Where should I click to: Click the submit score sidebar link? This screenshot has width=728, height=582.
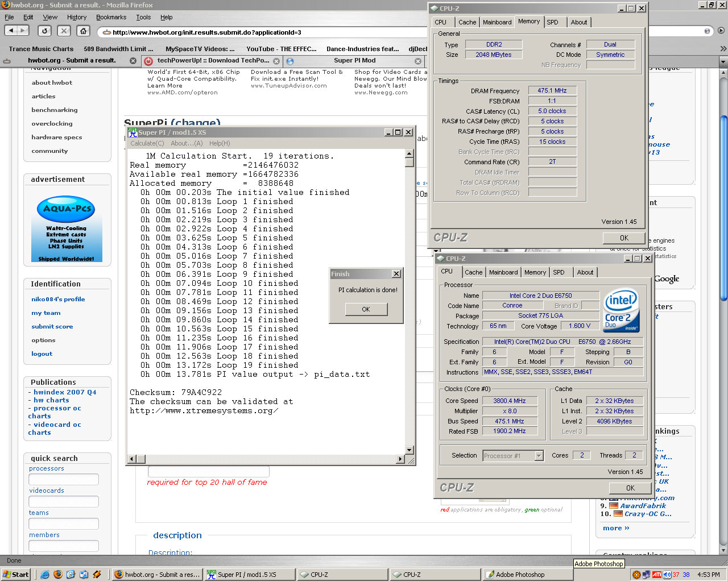(52, 327)
